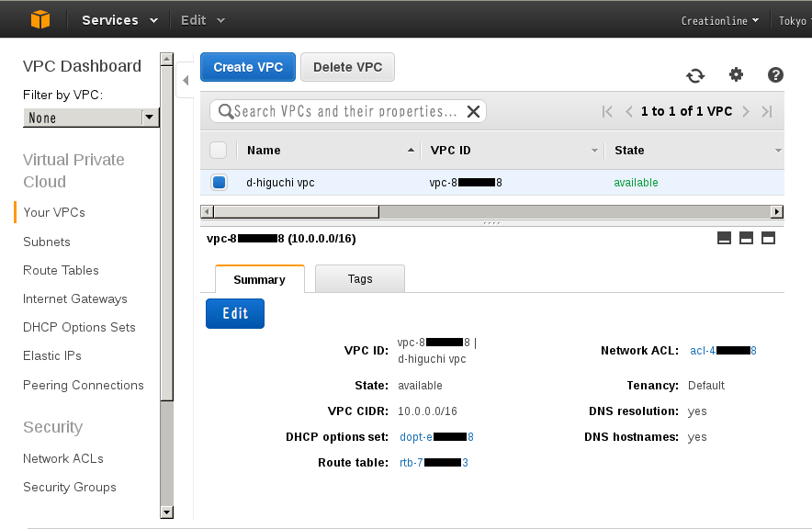
Task: Click table horizontal scroll left arrow
Action: [x=208, y=212]
